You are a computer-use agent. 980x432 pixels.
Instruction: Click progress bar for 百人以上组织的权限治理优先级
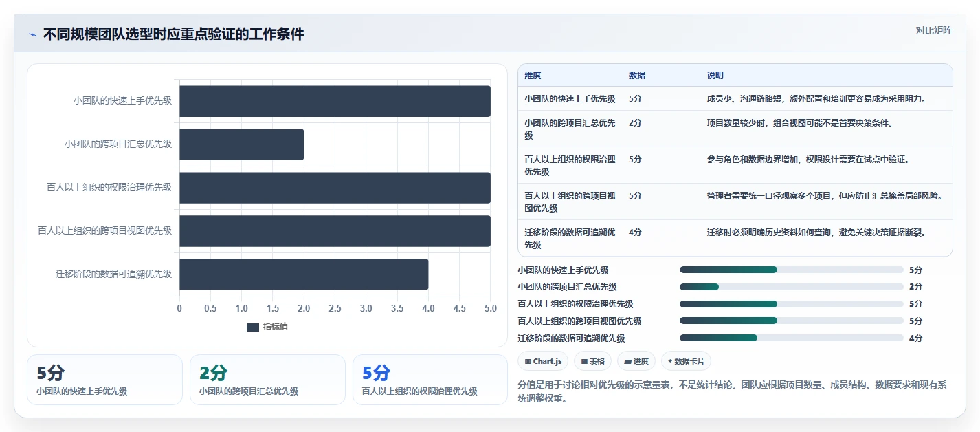tap(791, 304)
